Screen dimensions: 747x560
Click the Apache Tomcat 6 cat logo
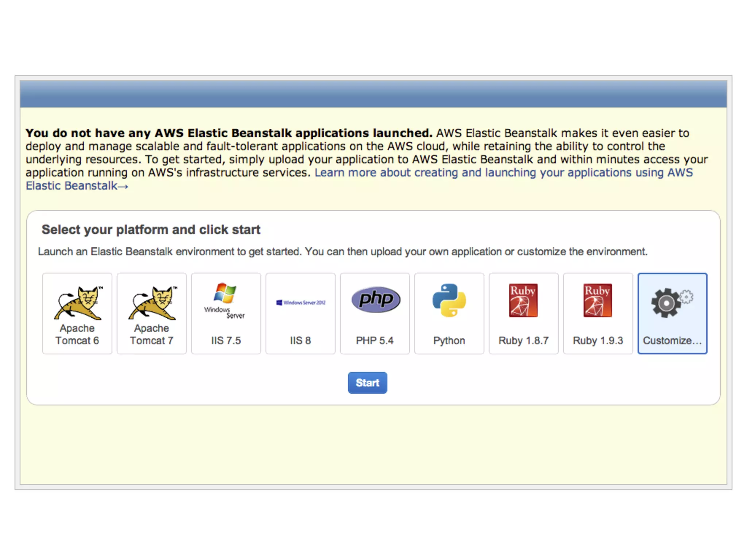click(x=78, y=303)
